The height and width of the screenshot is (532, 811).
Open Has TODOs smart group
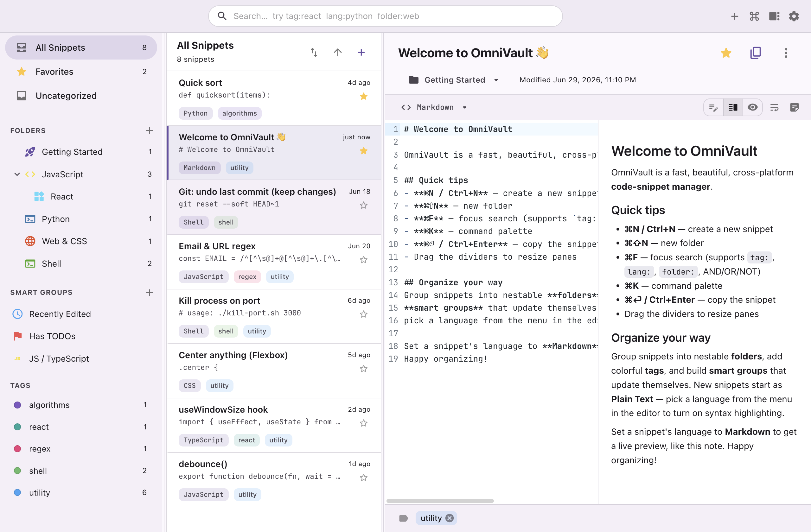coord(81,336)
